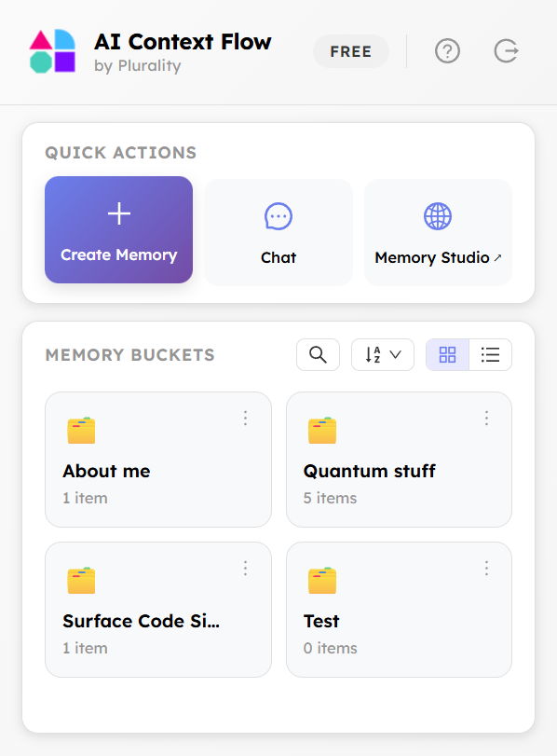Click the Plurality app logo
557x756 pixels.
tap(51, 51)
